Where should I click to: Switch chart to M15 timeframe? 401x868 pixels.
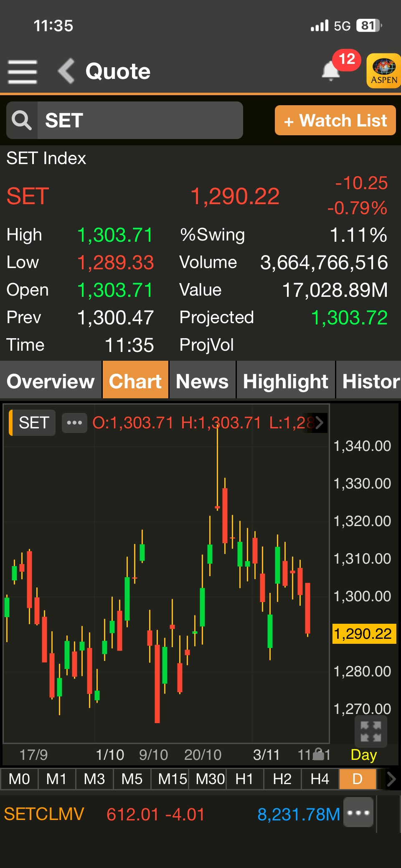pos(172,779)
